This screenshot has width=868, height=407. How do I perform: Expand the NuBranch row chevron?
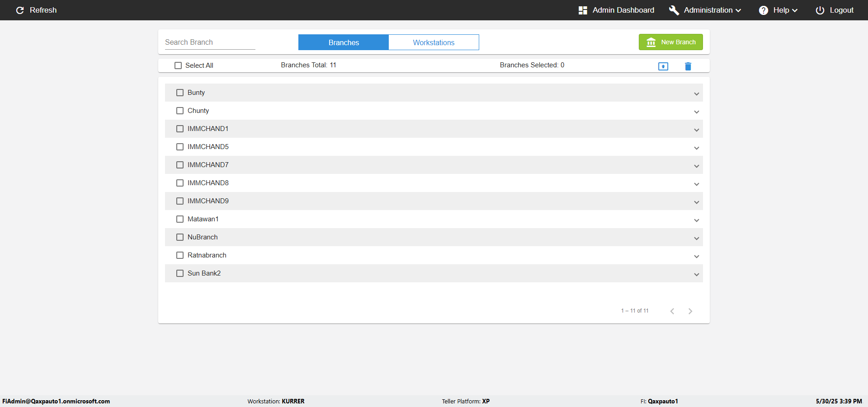pyautogui.click(x=697, y=239)
